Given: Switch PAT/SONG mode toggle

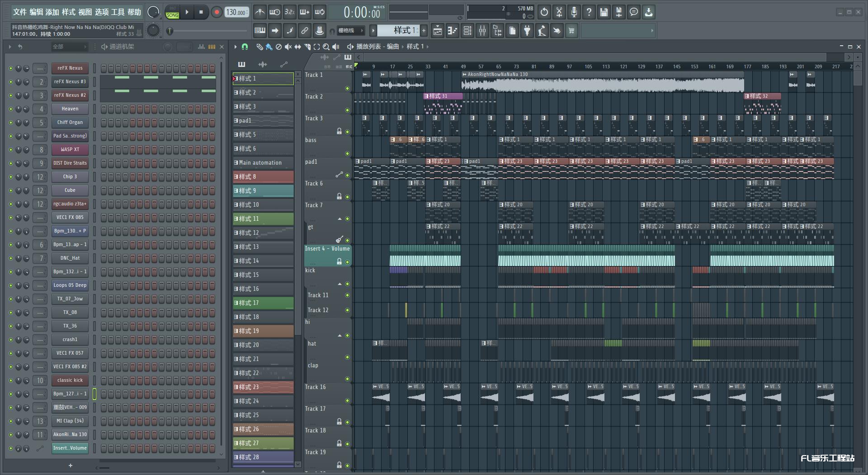Looking at the screenshot, I should tap(172, 12).
